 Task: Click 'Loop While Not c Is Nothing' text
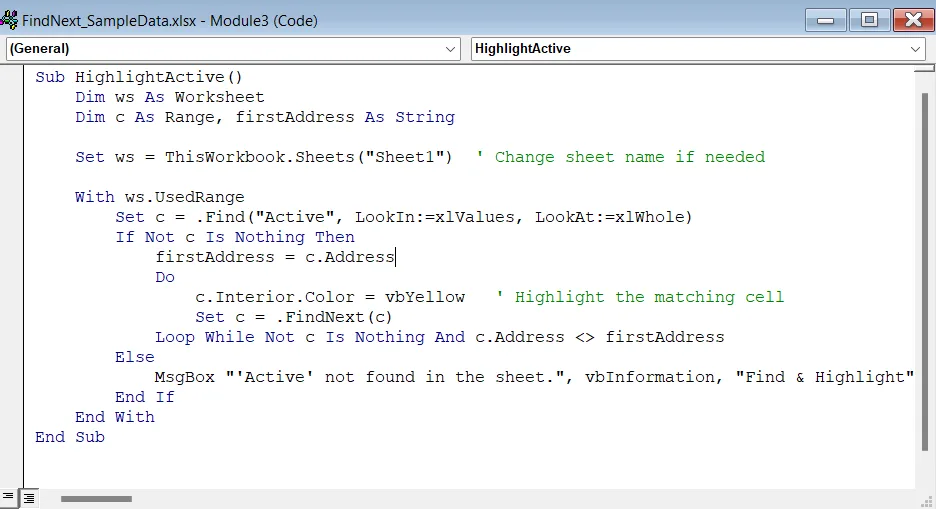tap(290, 337)
